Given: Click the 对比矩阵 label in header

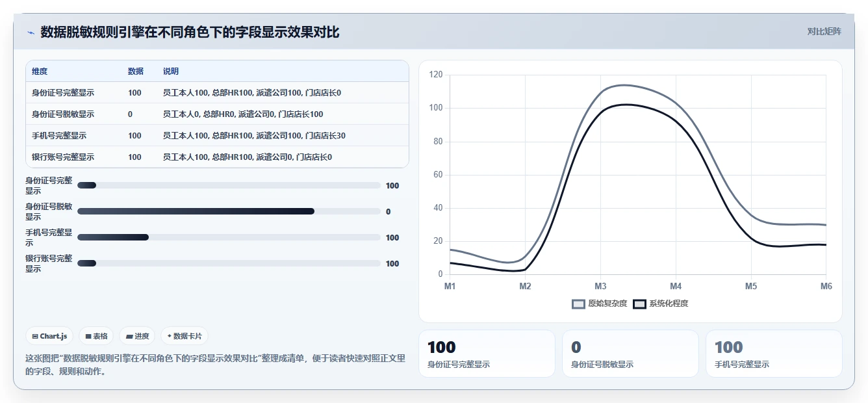Looking at the screenshot, I should tap(824, 32).
